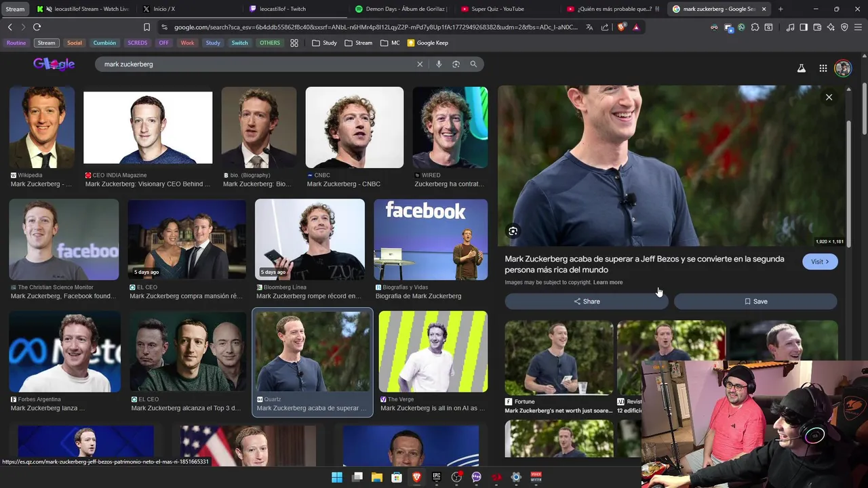Screen dimensions: 868x488
Task: Open Google account profile avatar
Action: coord(843,68)
